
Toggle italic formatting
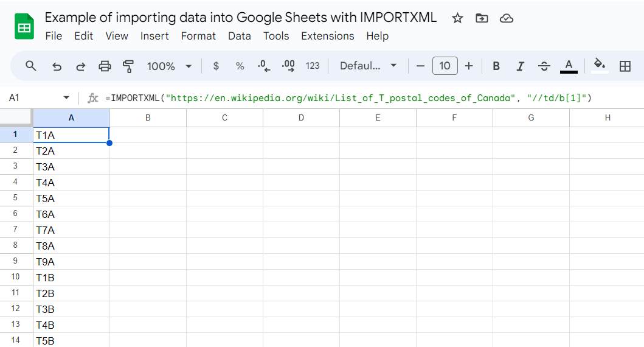coord(521,66)
